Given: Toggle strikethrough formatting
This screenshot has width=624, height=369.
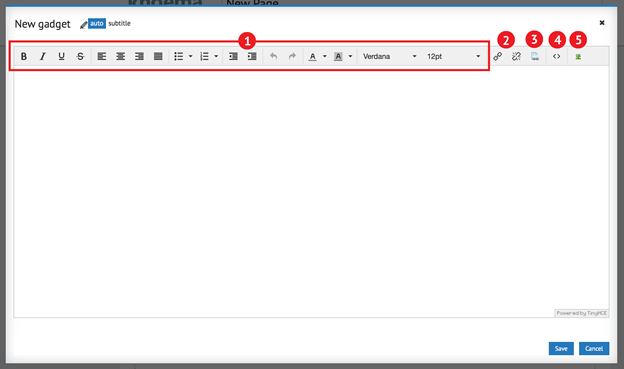Looking at the screenshot, I should click(x=80, y=57).
